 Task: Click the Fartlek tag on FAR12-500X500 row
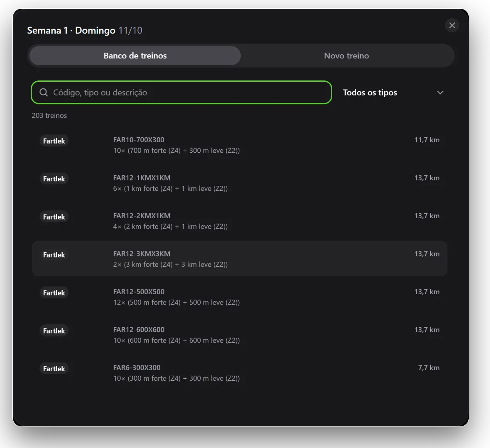54,293
